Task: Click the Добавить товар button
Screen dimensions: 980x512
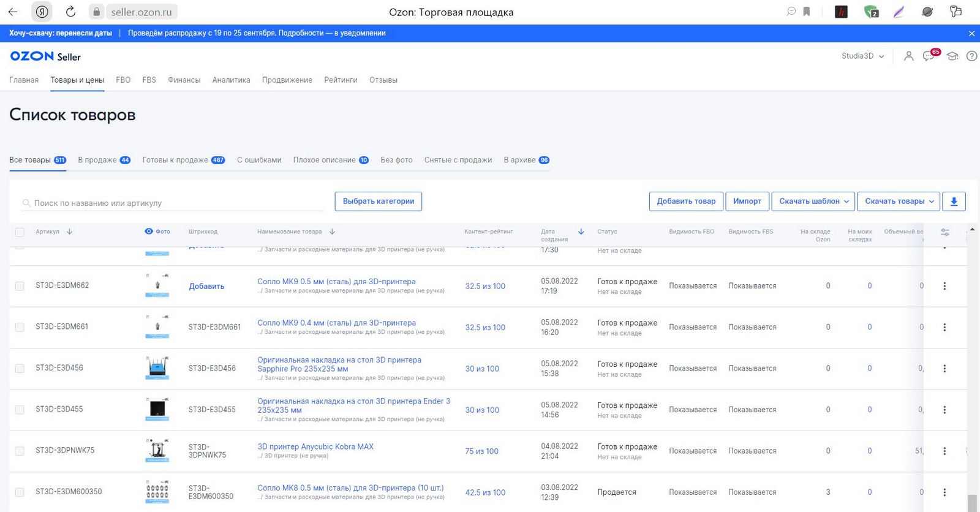Action: click(x=686, y=201)
